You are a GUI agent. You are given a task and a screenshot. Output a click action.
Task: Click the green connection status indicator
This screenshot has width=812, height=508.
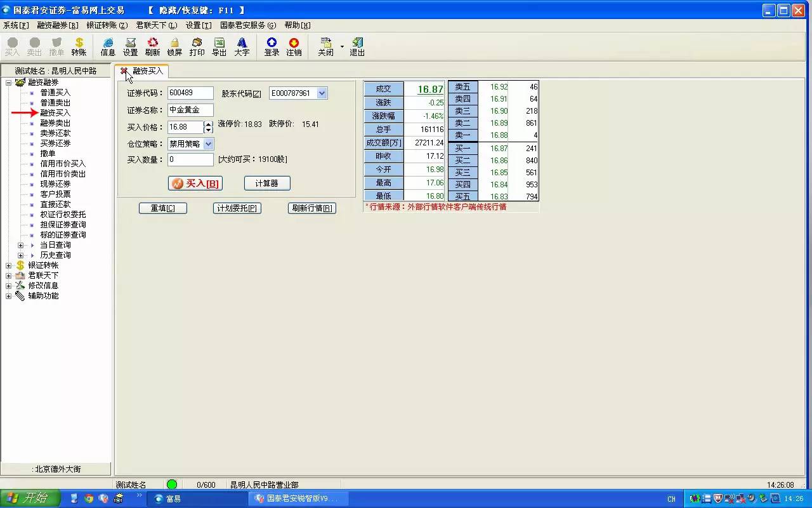pyautogui.click(x=172, y=485)
